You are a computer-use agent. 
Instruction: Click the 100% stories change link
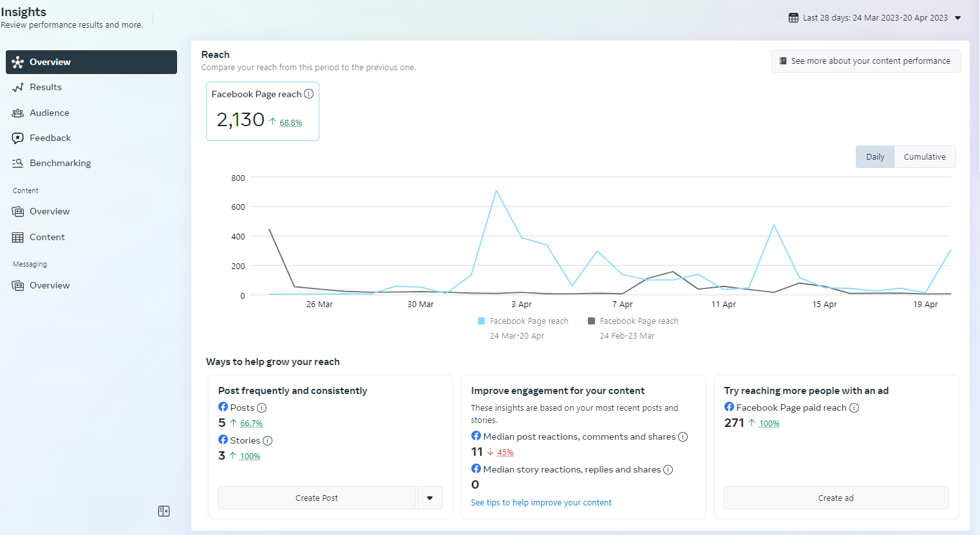(250, 456)
